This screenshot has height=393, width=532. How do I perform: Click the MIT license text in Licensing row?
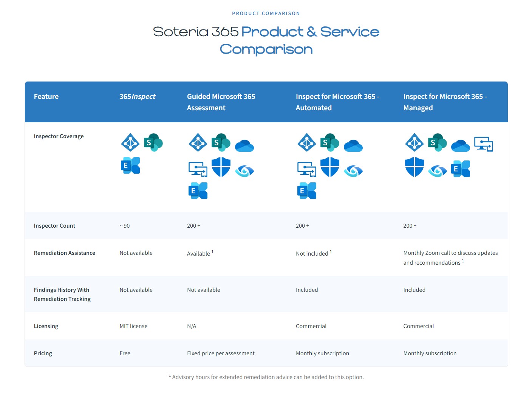133,326
